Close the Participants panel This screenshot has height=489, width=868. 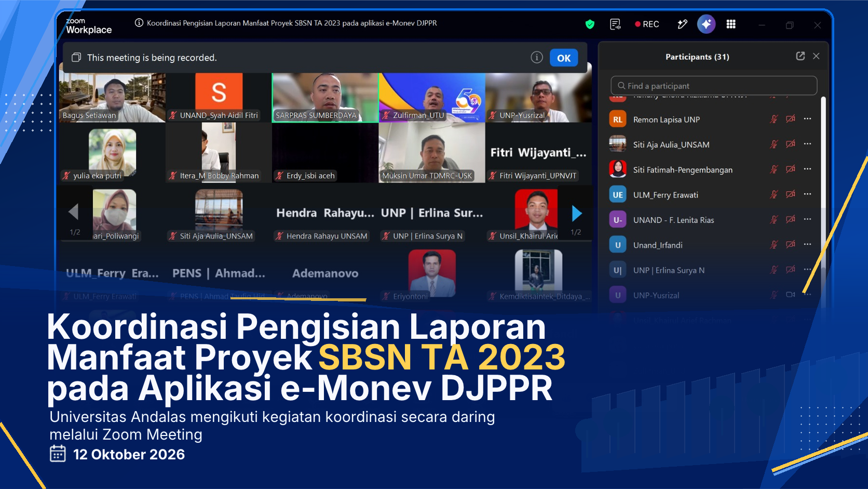pyautogui.click(x=816, y=56)
